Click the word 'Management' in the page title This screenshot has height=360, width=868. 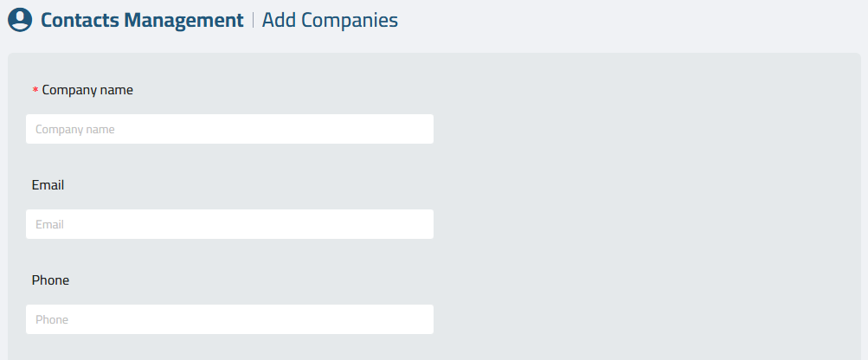pyautogui.click(x=183, y=20)
